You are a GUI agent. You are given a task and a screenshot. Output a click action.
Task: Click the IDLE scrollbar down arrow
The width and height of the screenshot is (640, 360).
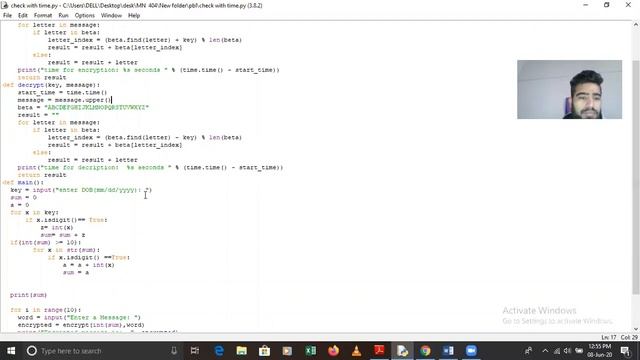pos(636,329)
